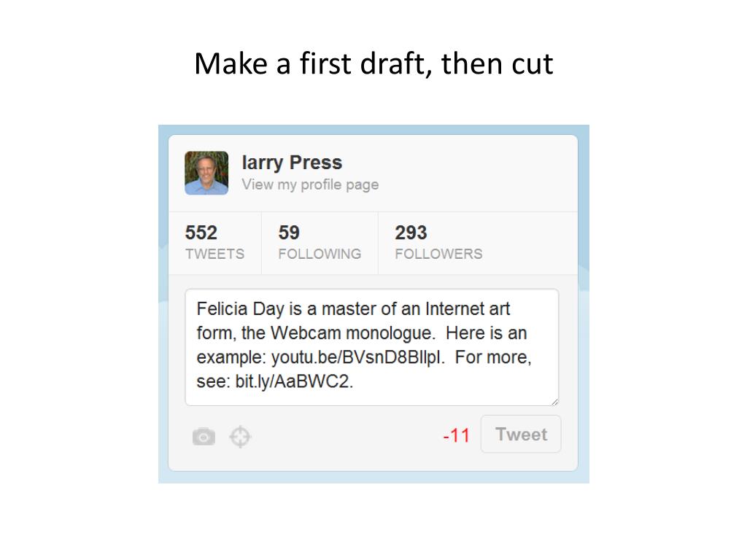The image size is (747, 560).
Task: Click the bit.ly/AaBWC2 text in draft
Action: (293, 381)
